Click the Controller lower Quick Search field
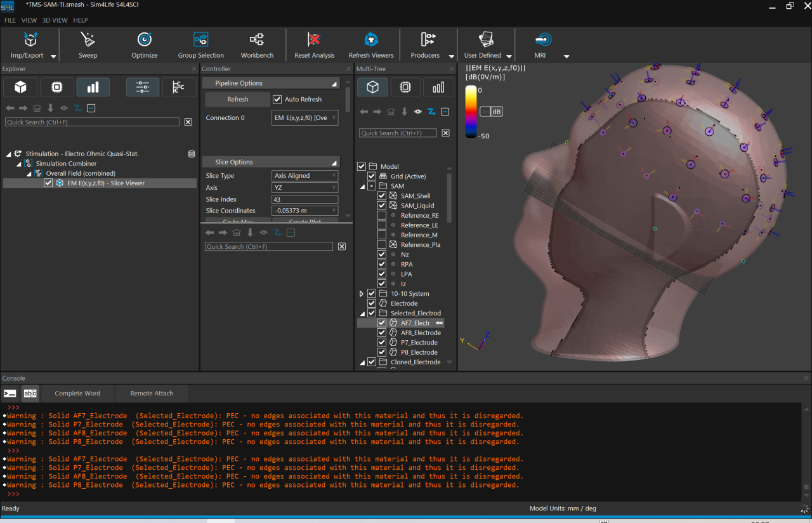 click(269, 247)
